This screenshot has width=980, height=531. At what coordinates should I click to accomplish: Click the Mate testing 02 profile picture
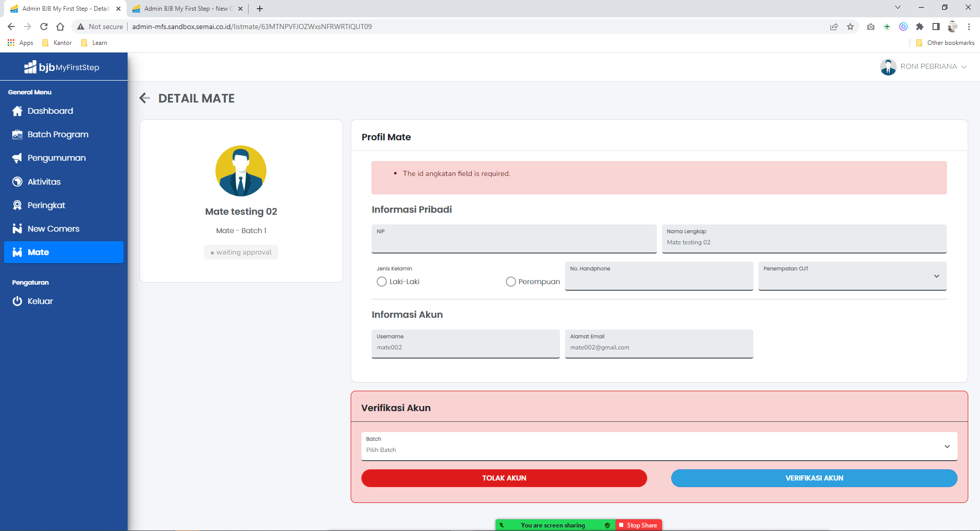[241, 171]
